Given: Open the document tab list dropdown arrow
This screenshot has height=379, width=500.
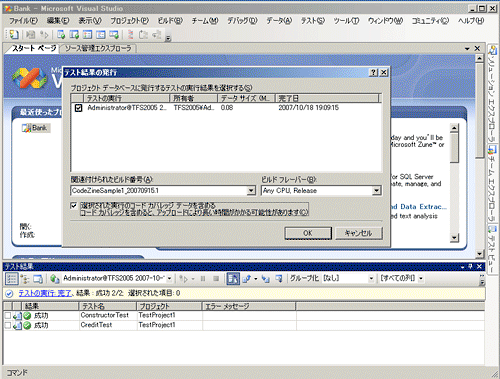Looking at the screenshot, I should pos(467,49).
